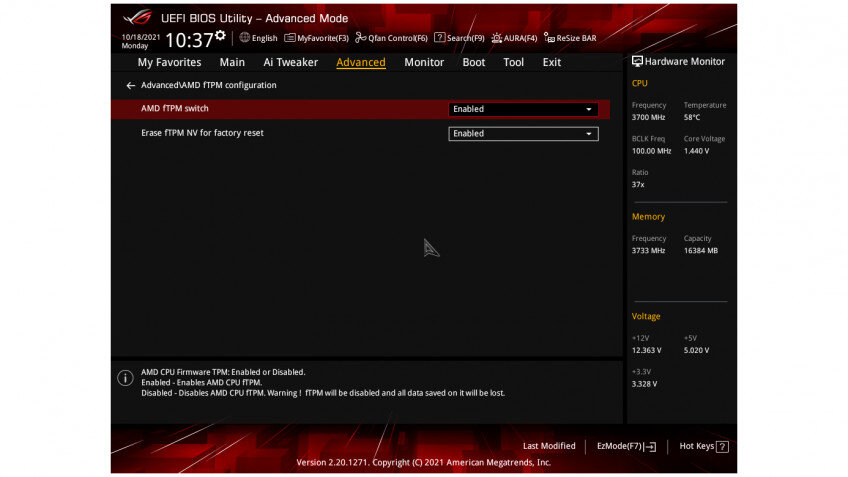Screen dimensions: 848x477
Task: Open Qfan Control(F6)
Action: 391,38
